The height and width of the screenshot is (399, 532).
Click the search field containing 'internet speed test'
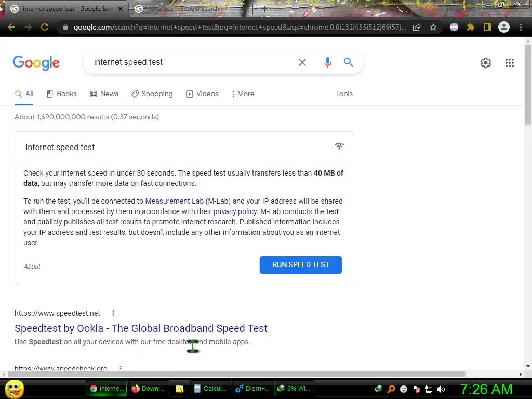193,62
